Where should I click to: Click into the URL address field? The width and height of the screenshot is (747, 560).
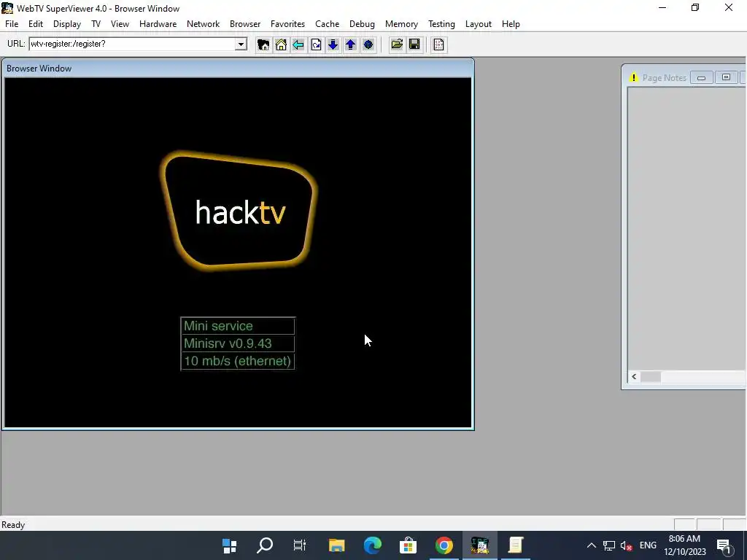coord(133,44)
